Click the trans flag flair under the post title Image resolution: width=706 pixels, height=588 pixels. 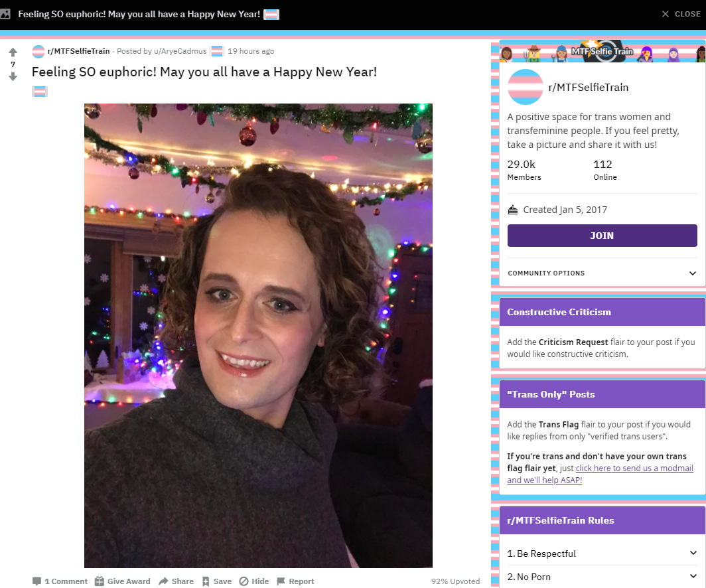point(40,92)
